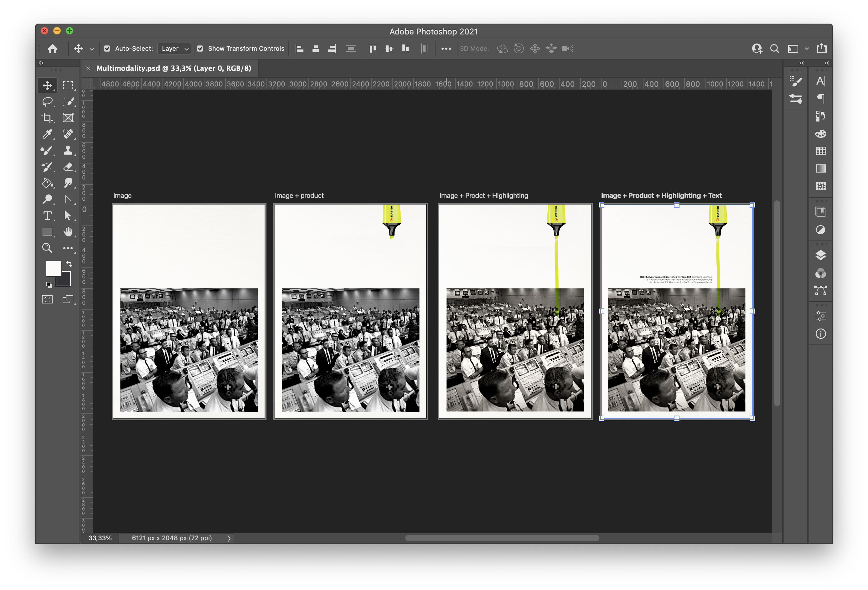Select the Horizontal Type tool
868x590 pixels.
tap(47, 215)
